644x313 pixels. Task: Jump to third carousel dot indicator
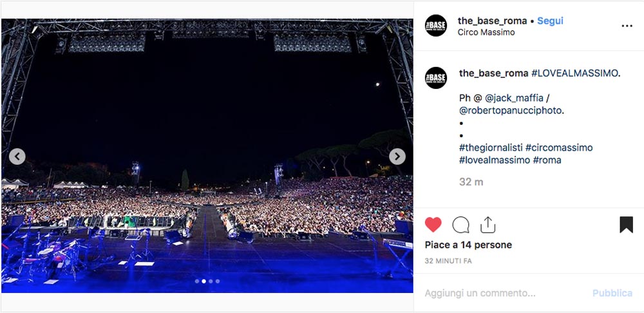click(211, 281)
